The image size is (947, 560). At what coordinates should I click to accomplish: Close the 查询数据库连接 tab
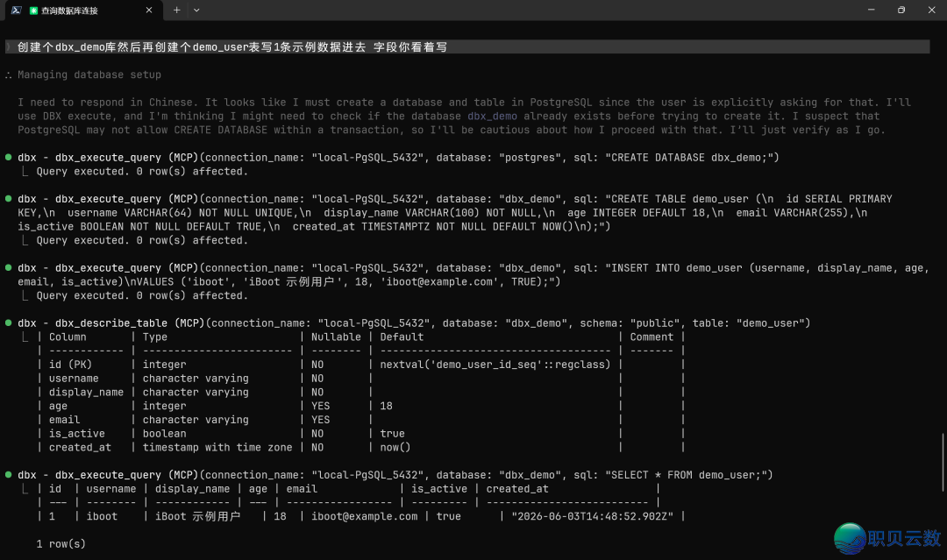pyautogui.click(x=149, y=11)
